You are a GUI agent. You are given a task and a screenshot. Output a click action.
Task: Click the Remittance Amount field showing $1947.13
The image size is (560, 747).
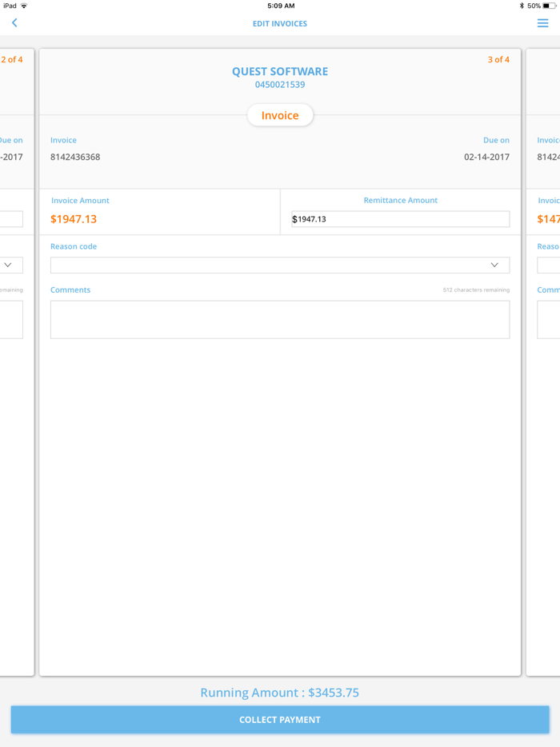click(x=400, y=219)
